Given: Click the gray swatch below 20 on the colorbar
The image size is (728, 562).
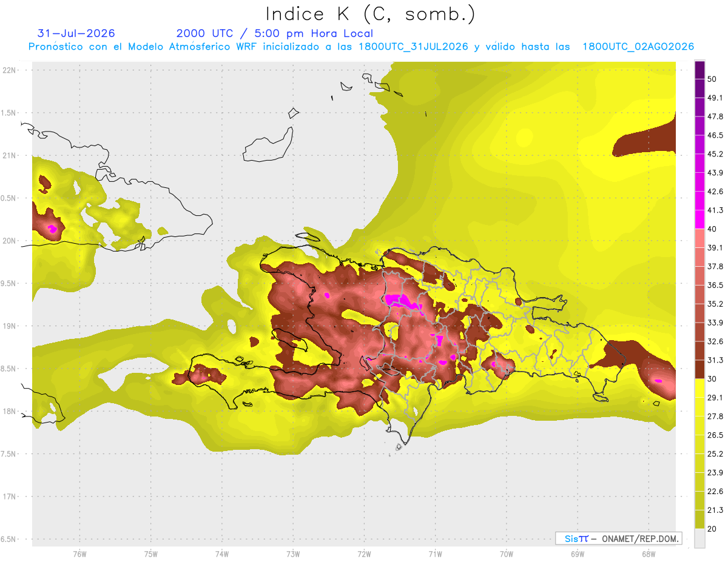Looking at the screenshot, I should pyautogui.click(x=699, y=538).
